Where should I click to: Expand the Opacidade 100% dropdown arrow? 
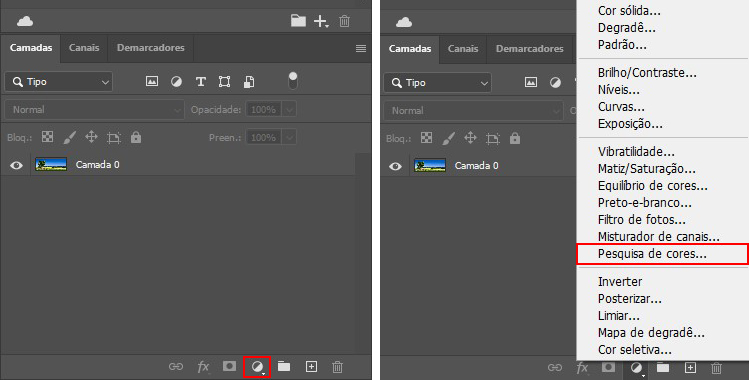[x=289, y=110]
